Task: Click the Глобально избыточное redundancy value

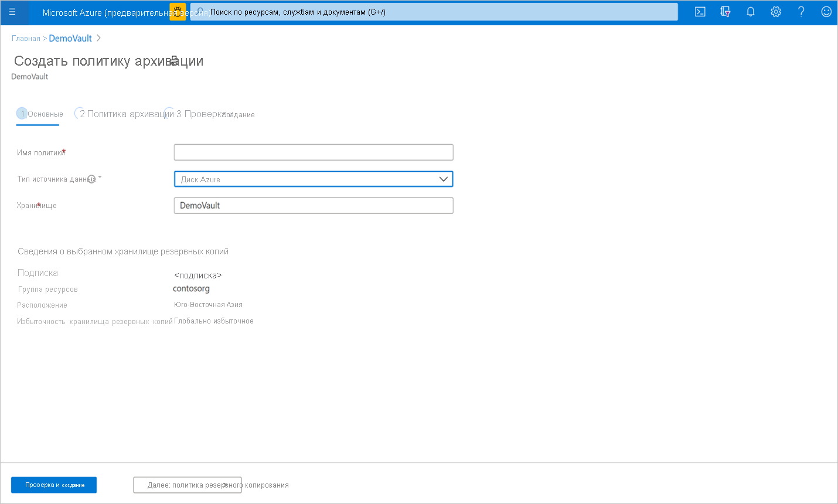Action: point(214,321)
